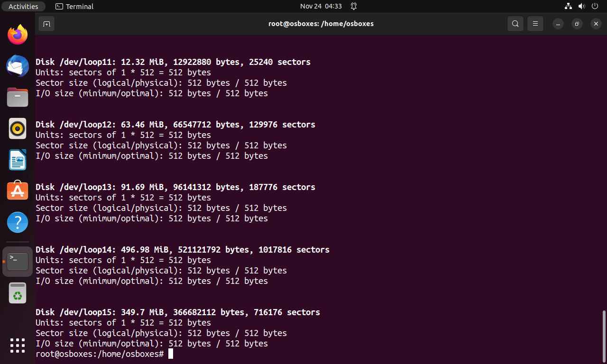Image resolution: width=607 pixels, height=364 pixels.
Task: Open the notifications bell indicator
Action: [354, 6]
